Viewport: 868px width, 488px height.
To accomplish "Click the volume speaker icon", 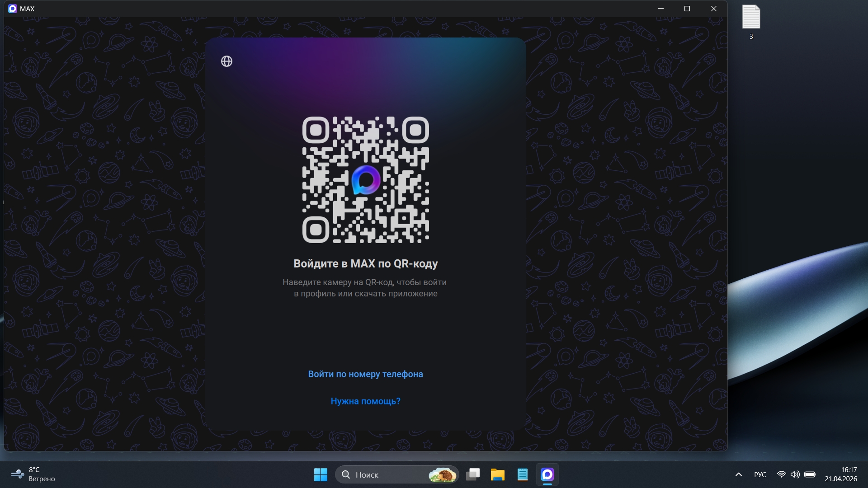I will pos(795,474).
